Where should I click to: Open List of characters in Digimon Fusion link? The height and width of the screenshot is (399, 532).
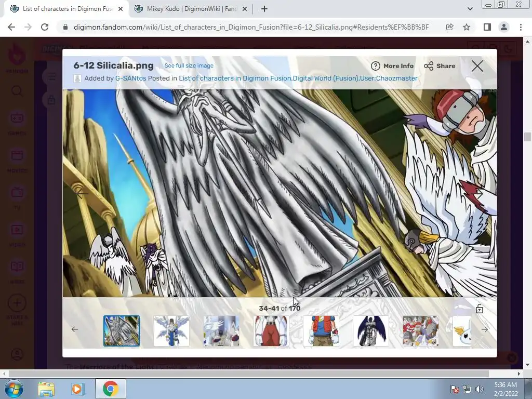coord(235,78)
